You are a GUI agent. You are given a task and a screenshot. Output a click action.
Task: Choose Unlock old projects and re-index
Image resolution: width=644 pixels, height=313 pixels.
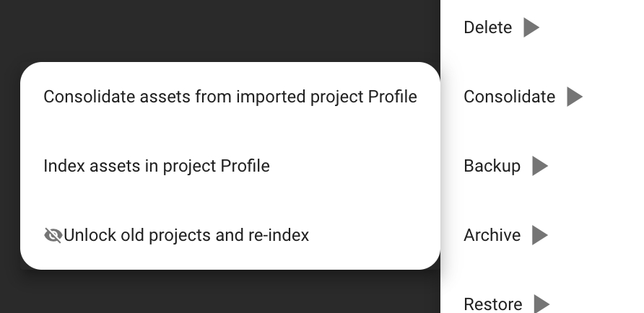(x=186, y=235)
